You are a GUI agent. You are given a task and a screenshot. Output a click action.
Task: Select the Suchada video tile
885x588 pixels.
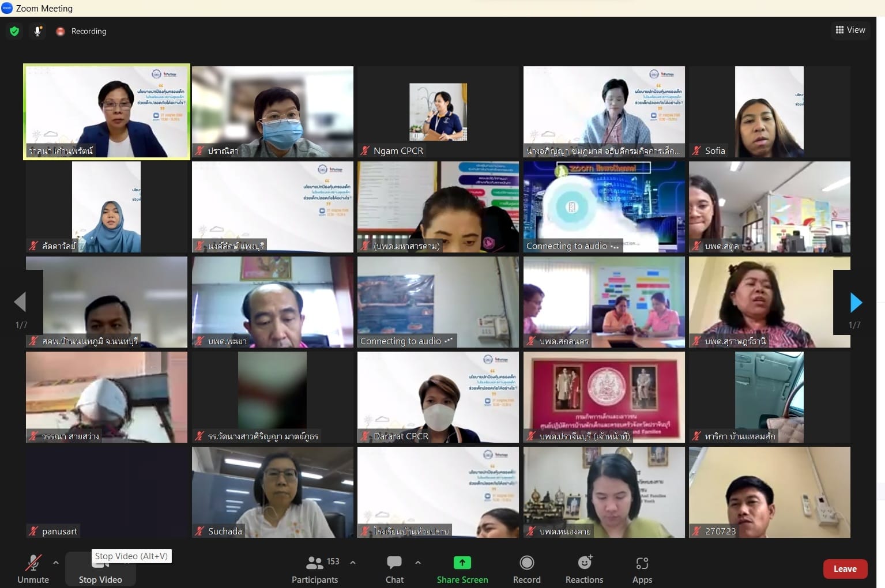coord(272,492)
